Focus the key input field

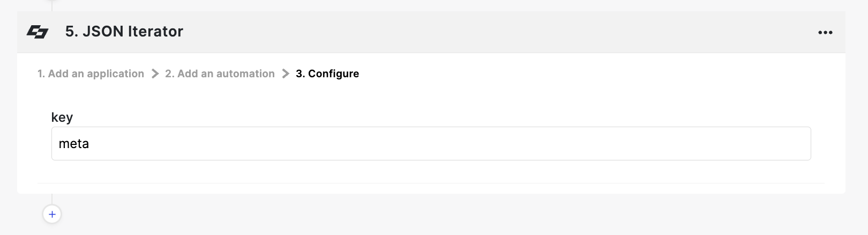[431, 143]
